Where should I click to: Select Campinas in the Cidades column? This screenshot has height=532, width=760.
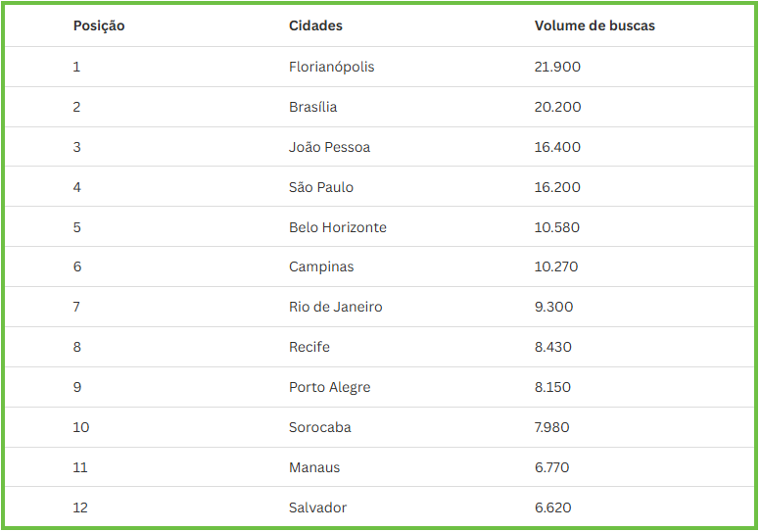point(321,266)
